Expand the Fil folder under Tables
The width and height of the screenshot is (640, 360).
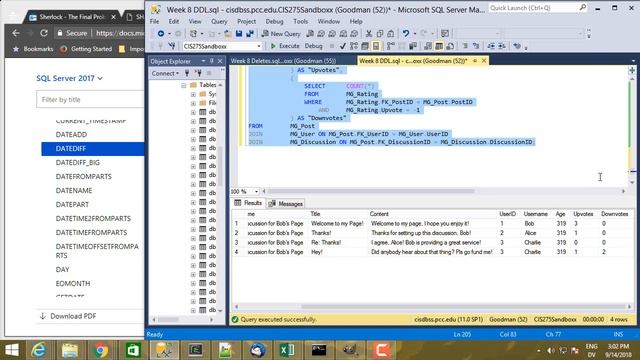click(x=193, y=103)
